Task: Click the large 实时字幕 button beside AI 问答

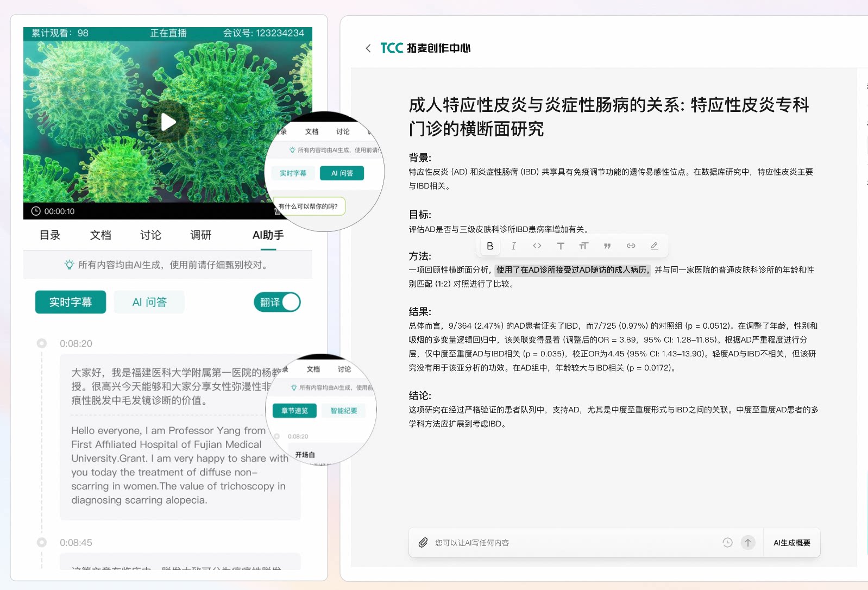Action: tap(71, 302)
